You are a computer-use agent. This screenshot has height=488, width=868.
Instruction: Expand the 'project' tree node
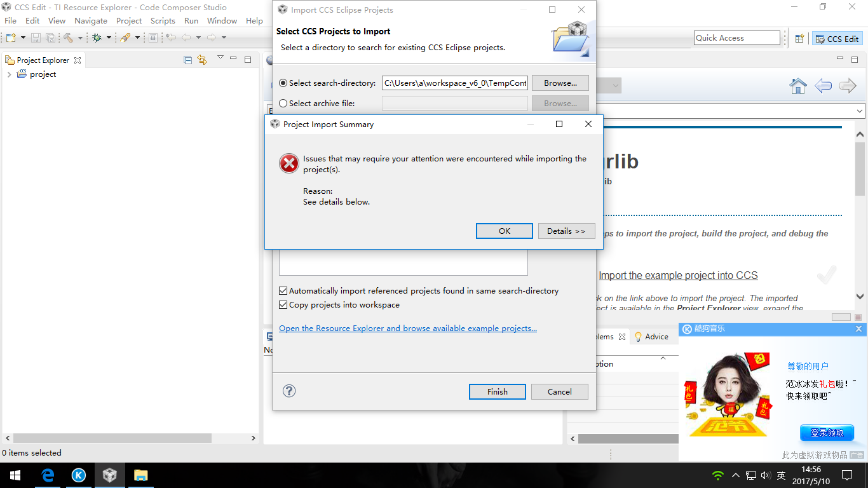pos(9,74)
